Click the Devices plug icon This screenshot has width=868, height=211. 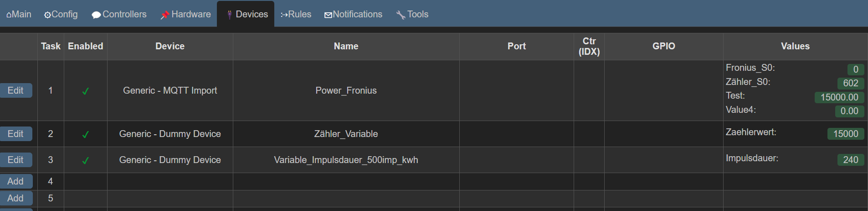230,15
